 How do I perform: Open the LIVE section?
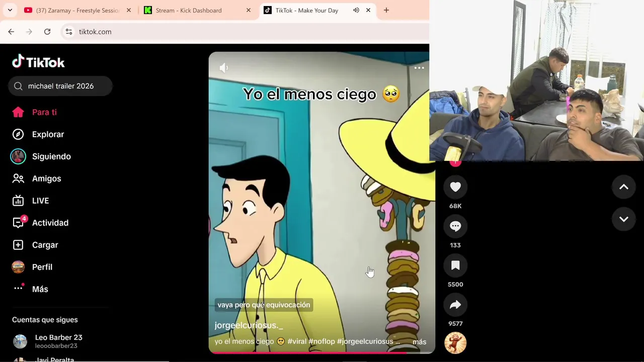point(31,201)
